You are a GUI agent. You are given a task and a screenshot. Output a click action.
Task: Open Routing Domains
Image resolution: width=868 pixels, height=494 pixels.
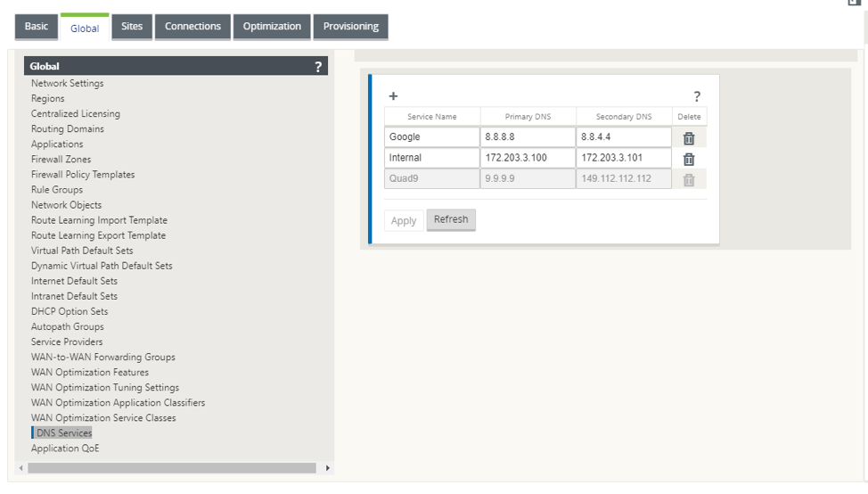pyautogui.click(x=68, y=129)
